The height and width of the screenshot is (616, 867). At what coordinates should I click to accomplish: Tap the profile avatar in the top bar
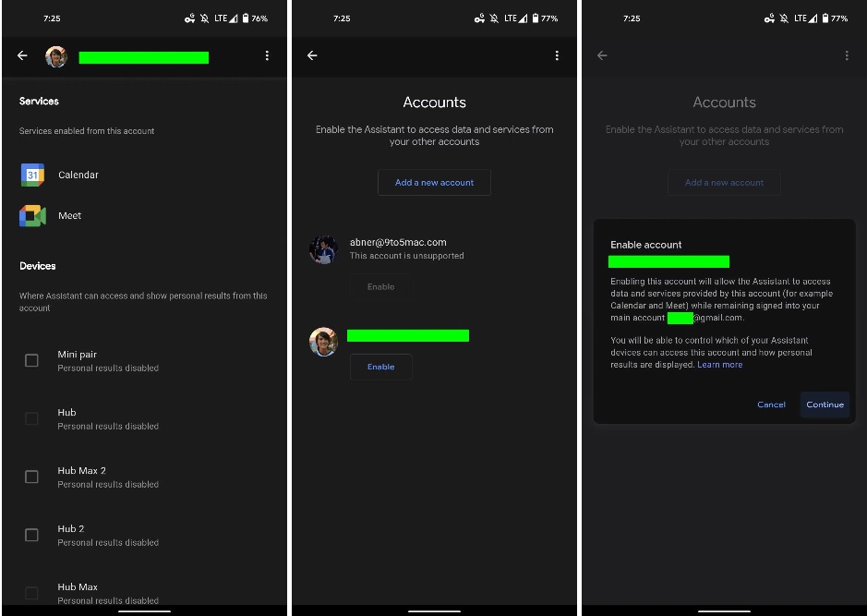click(x=56, y=56)
